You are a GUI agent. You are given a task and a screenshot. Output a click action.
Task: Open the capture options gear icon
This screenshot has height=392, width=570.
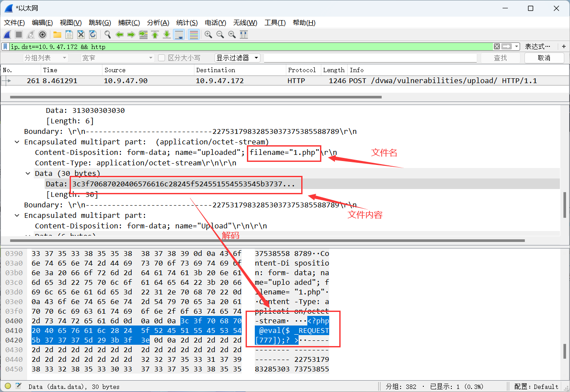[x=42, y=35]
